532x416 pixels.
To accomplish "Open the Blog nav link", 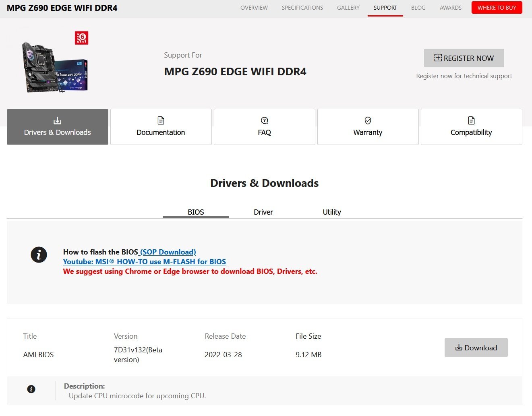I will click(x=418, y=8).
